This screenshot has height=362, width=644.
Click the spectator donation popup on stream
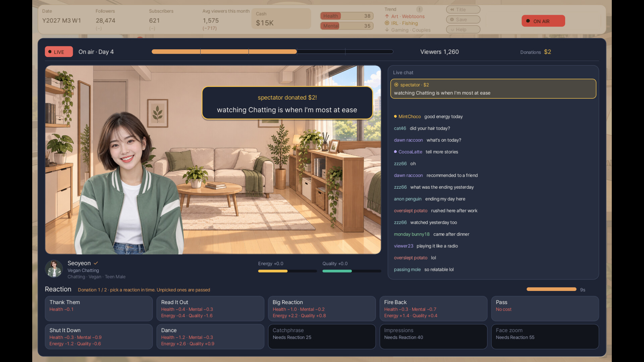287,103
